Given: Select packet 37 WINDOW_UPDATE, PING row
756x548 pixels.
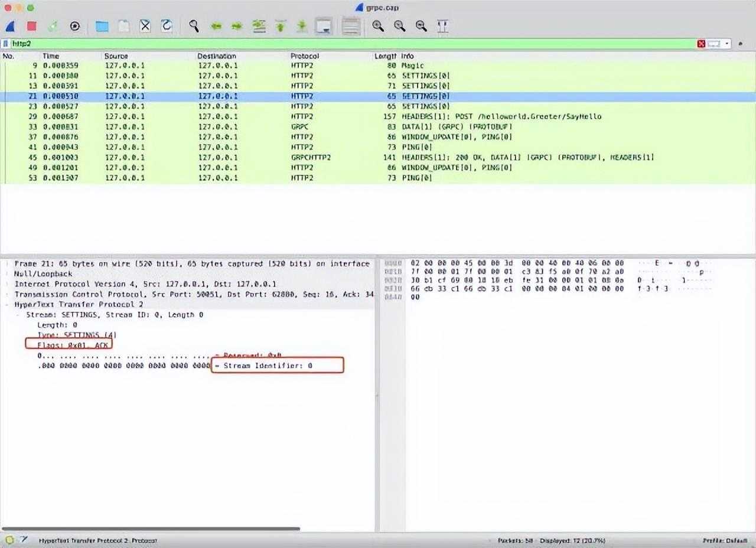Looking at the screenshot, I should [x=378, y=136].
